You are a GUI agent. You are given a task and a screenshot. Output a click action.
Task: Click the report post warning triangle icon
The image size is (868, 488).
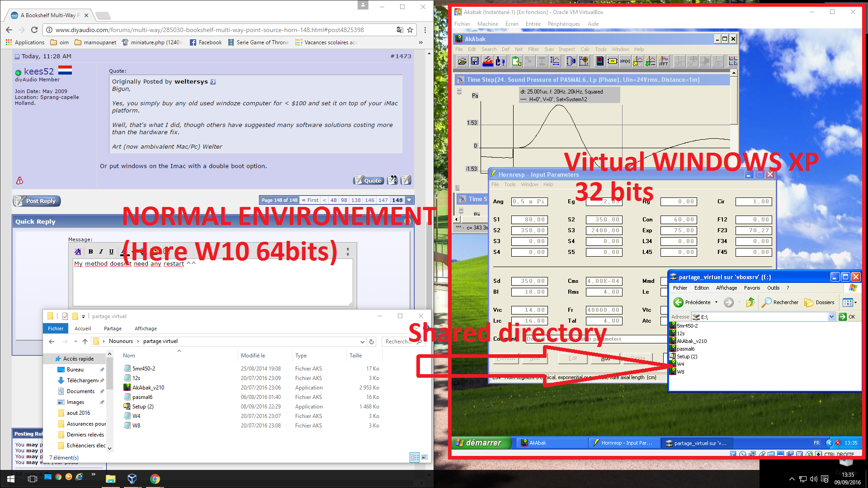click(x=19, y=180)
